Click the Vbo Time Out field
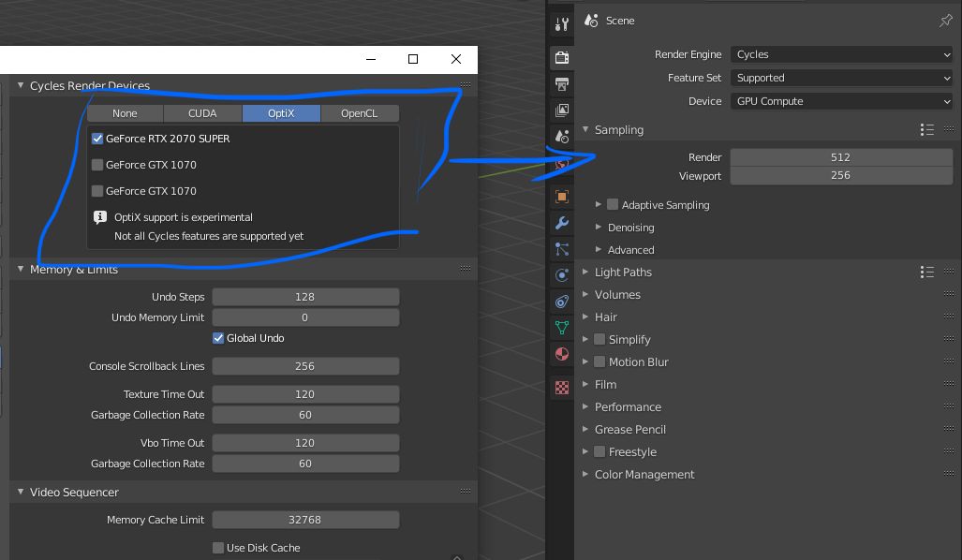The width and height of the screenshot is (962, 560). tap(305, 443)
